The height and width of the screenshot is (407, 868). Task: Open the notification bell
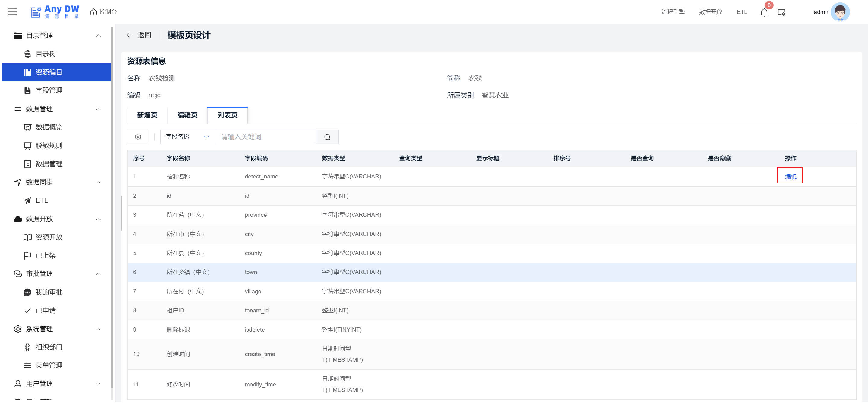tap(764, 12)
